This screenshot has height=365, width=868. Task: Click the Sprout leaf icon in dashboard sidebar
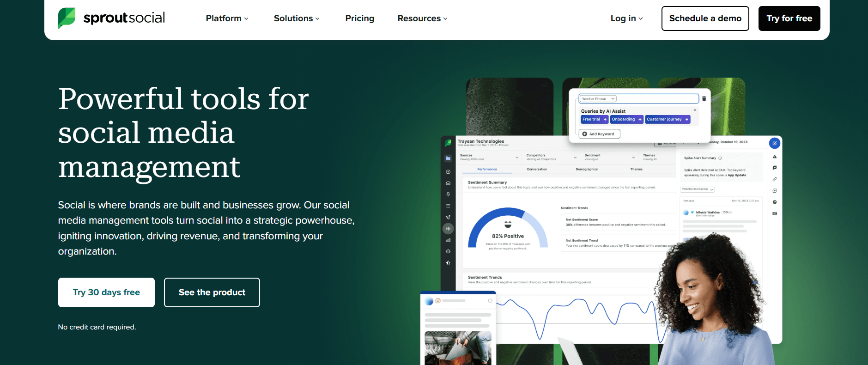coord(448,143)
